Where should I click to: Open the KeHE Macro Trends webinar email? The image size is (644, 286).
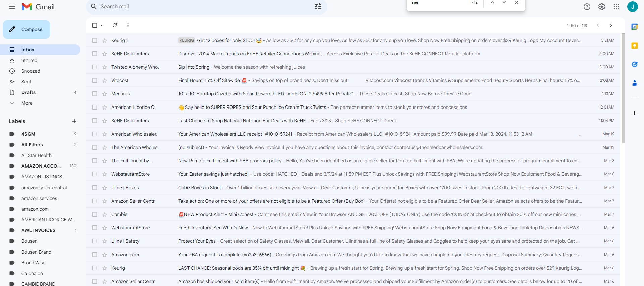[353, 54]
